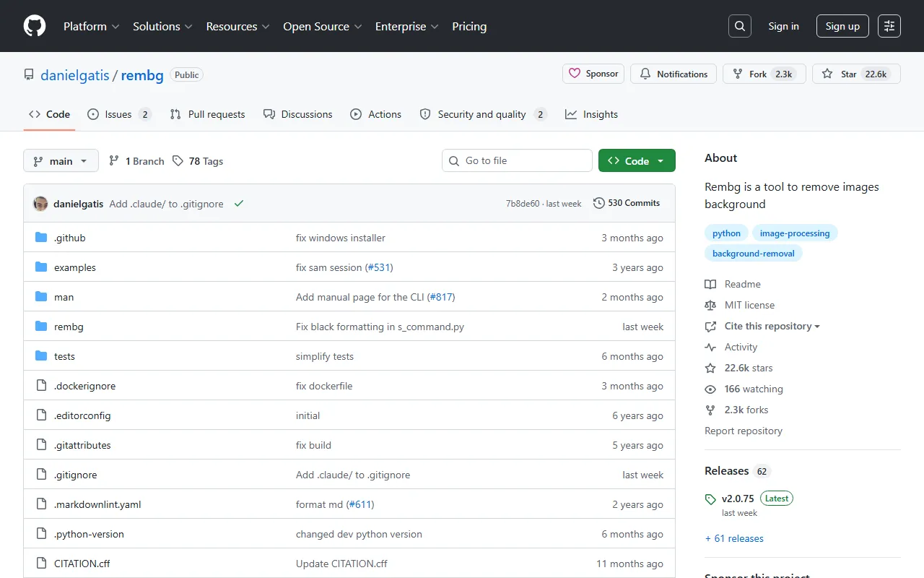
Task: Click the Go to file search field
Action: (517, 160)
